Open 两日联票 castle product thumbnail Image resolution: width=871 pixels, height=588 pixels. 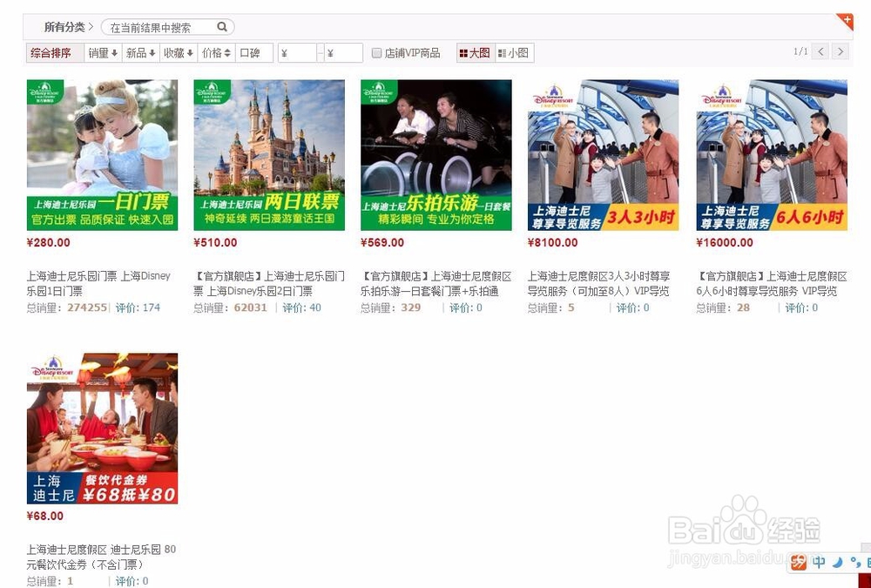point(269,155)
